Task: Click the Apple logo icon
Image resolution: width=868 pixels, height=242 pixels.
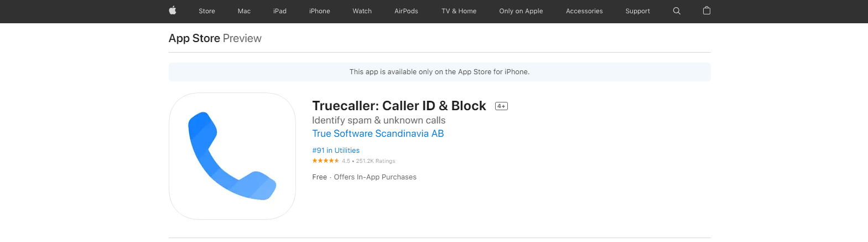Action: point(173,11)
